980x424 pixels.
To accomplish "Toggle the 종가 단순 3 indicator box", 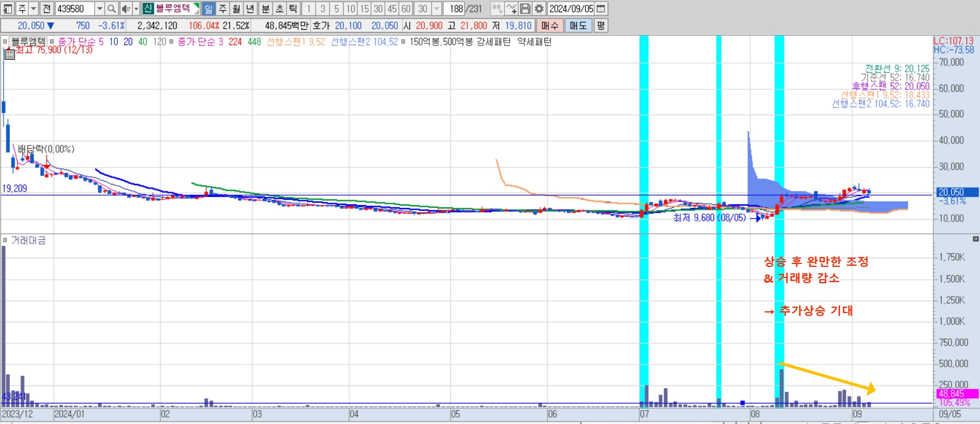I will tap(171, 41).
